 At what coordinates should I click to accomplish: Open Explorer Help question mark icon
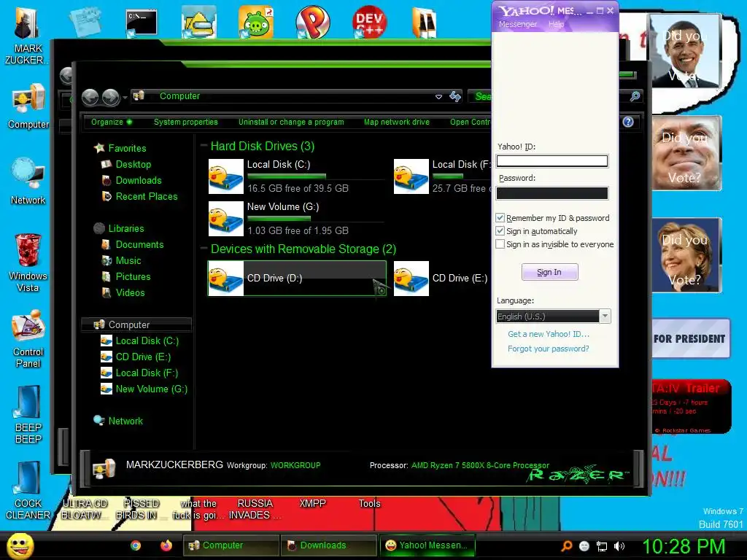click(x=628, y=122)
